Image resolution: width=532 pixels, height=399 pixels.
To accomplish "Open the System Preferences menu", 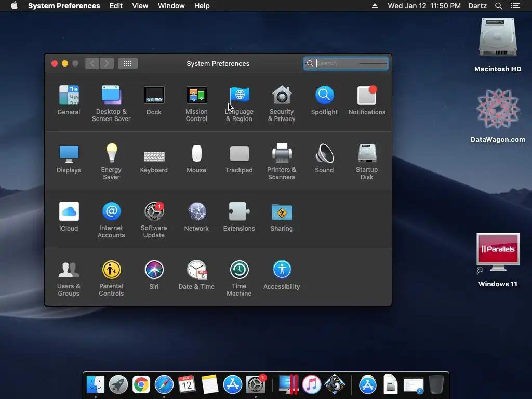I will (64, 6).
